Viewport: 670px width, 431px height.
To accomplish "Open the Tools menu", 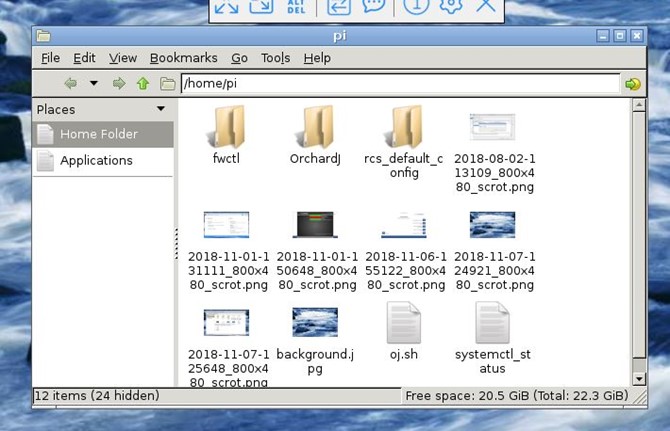I will click(x=276, y=58).
